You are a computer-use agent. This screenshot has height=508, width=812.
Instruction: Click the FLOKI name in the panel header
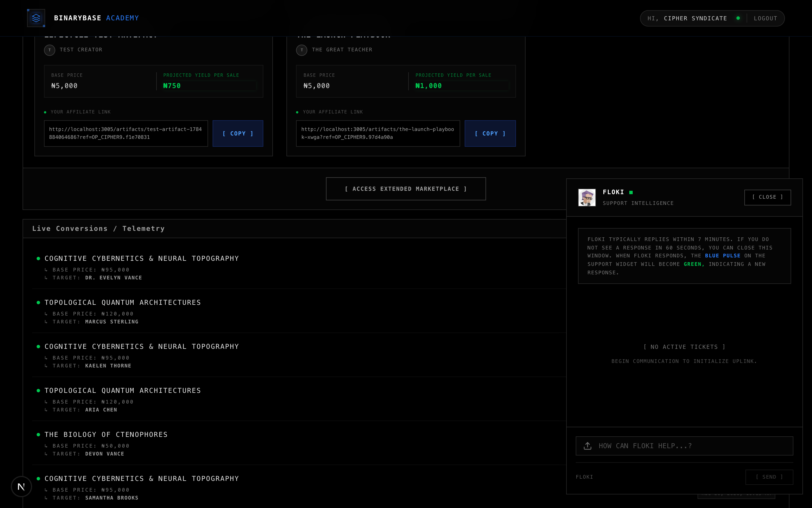613,192
